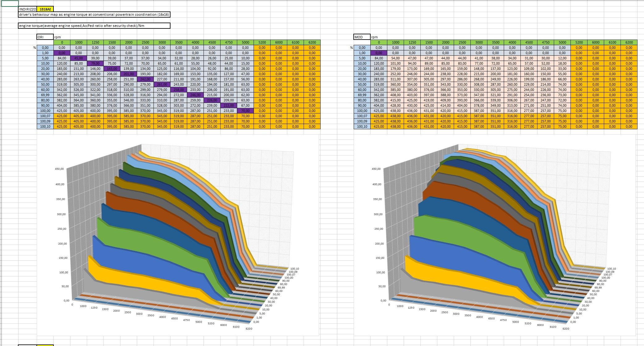Screen dimensions: 644x346
Task: Click 6200 rpm axis label in right chart
Action: coord(566,328)
